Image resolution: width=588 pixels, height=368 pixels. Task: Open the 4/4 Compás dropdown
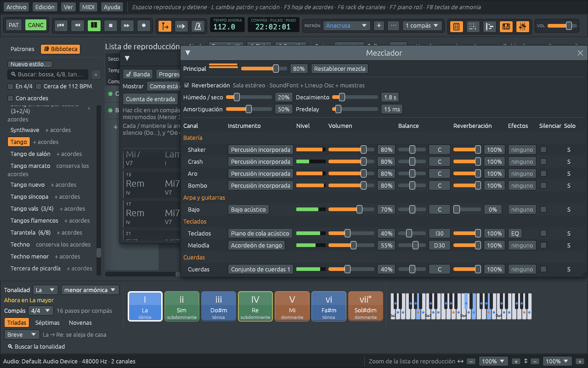coord(41,311)
